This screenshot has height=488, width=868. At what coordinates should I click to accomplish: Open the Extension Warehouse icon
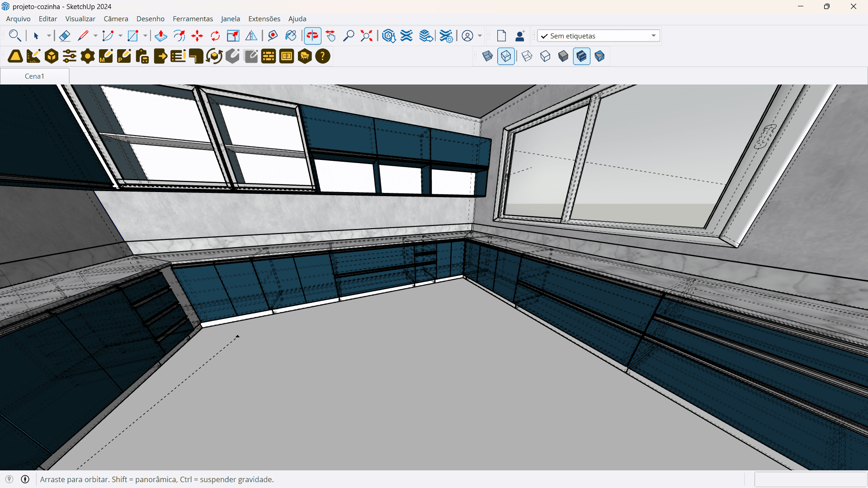point(407,36)
